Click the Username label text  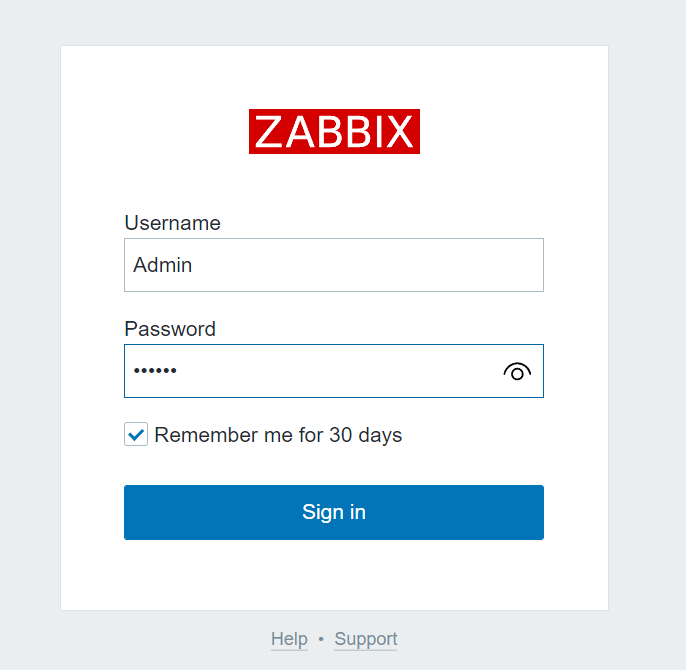pos(172,223)
